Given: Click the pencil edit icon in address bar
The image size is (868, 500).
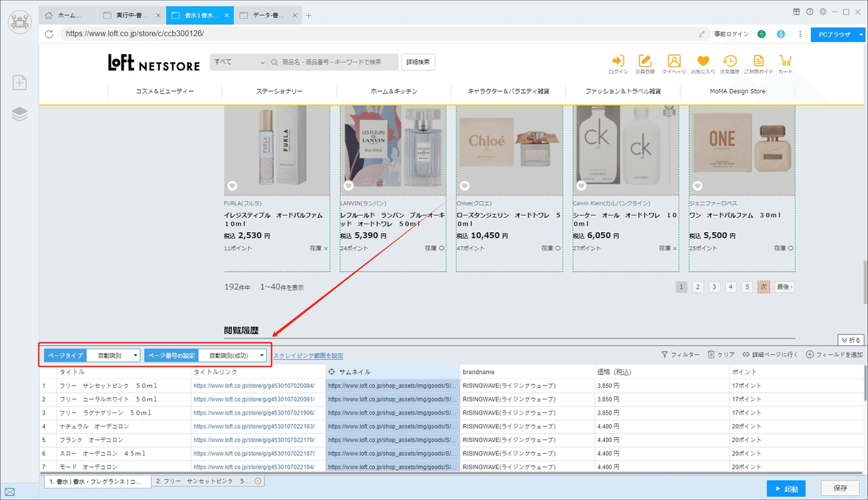Looking at the screenshot, I should click(x=702, y=33).
